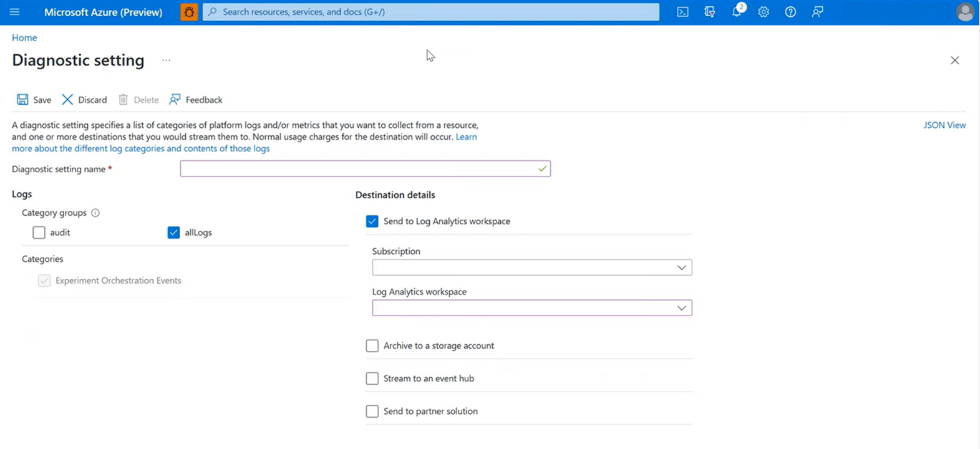
Task: Expand the Log Analytics workspace dropdown
Action: 531,308
